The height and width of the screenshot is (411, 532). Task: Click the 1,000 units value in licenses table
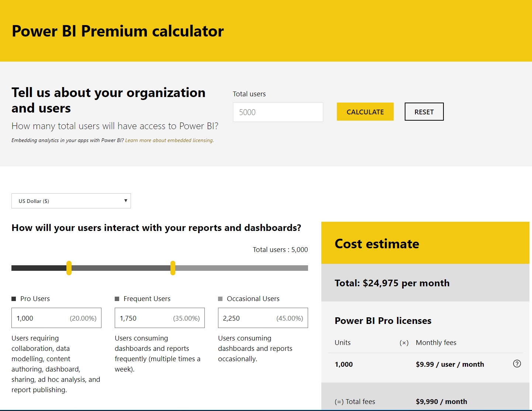(x=343, y=364)
